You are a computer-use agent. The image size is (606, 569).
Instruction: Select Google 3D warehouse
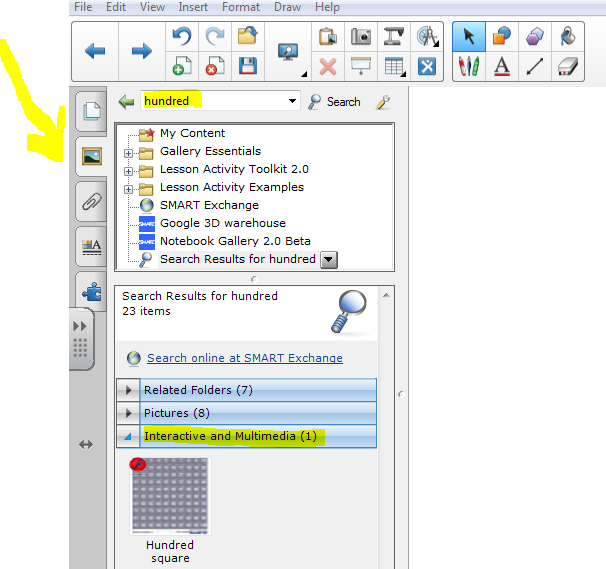point(223,223)
